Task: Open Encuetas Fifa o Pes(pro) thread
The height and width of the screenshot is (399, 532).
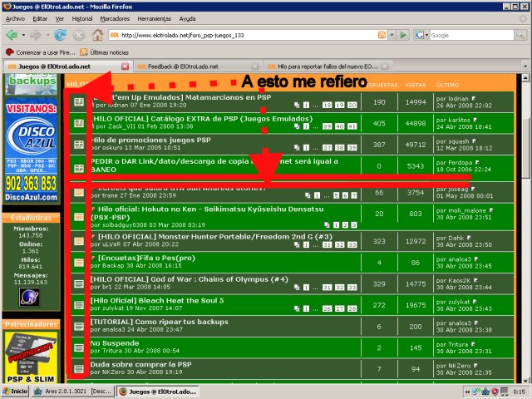Action: [x=146, y=258]
